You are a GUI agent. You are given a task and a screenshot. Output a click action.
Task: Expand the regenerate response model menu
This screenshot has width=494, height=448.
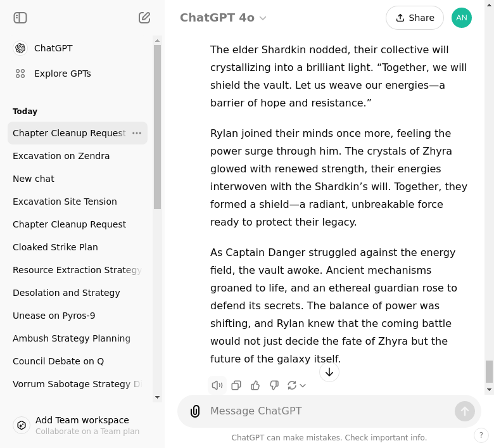coord(296,385)
